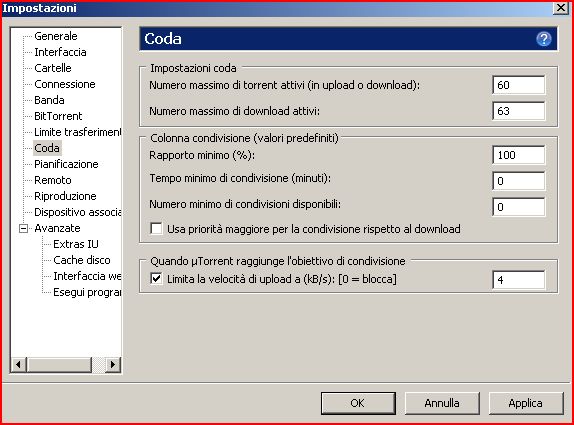Select Generale in the settings tree
The width and height of the screenshot is (574, 425).
[56, 36]
